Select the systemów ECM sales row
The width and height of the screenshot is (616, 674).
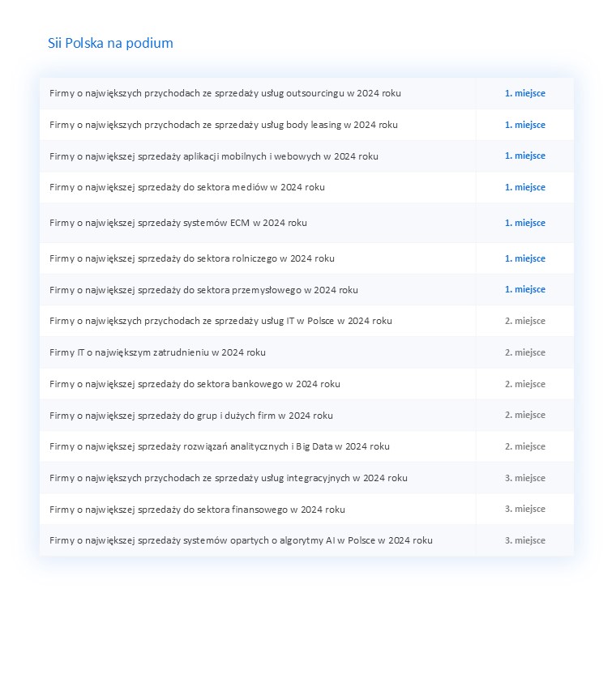[306, 223]
